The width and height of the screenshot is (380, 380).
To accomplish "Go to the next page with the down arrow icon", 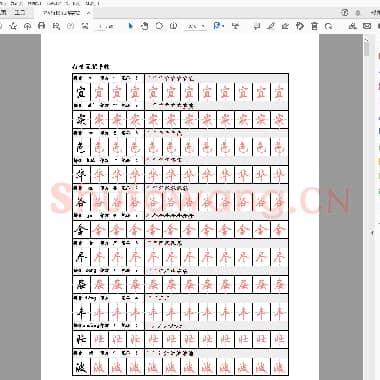I will (x=85, y=26).
